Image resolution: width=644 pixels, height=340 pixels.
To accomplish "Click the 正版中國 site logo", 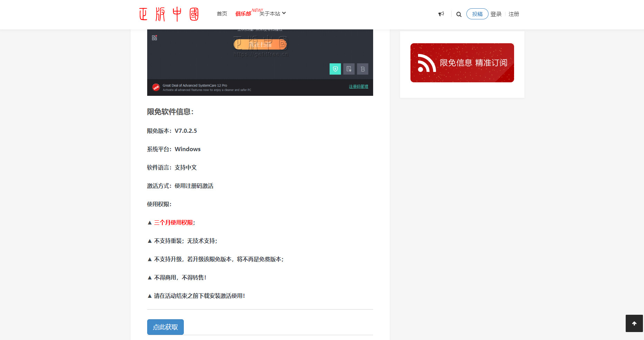I will (169, 14).
